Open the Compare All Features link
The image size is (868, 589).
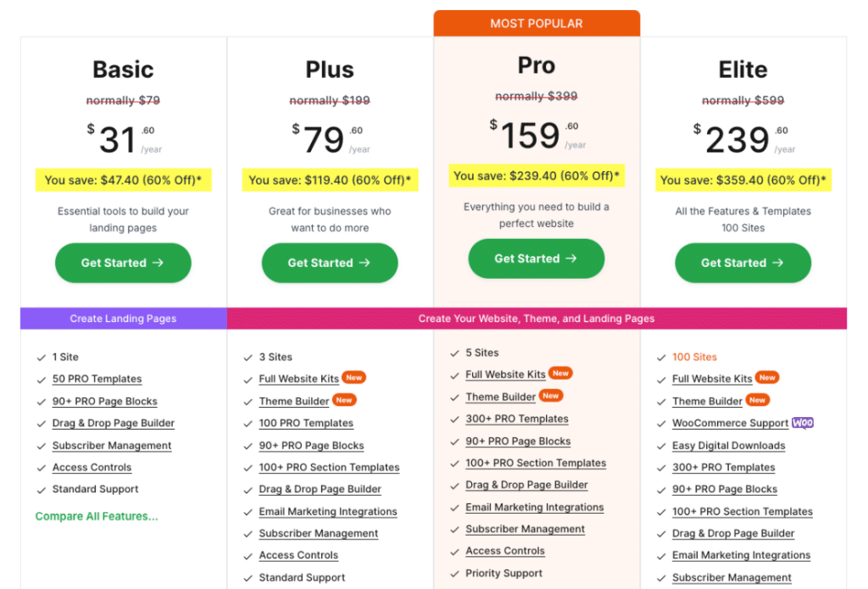pyautogui.click(x=97, y=516)
